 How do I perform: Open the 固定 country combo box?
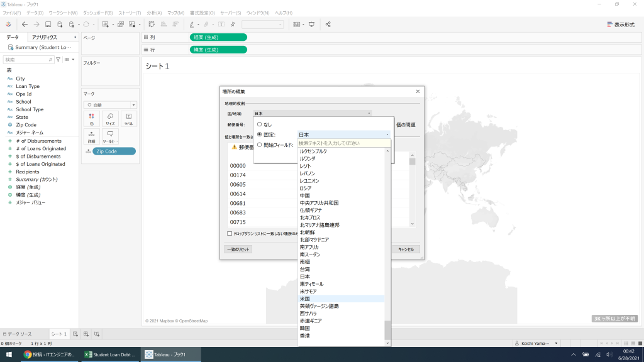344,134
